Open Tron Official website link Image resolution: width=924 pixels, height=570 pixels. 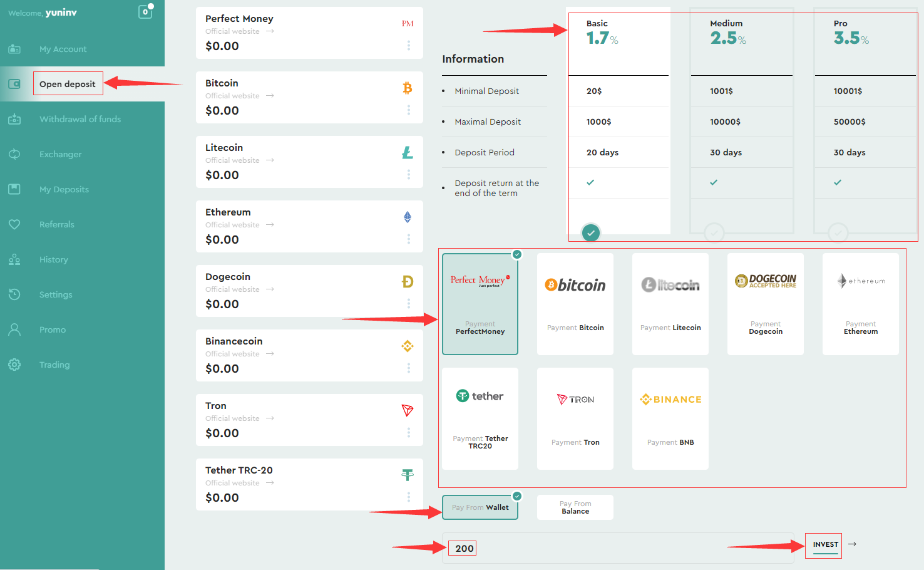pyautogui.click(x=240, y=418)
